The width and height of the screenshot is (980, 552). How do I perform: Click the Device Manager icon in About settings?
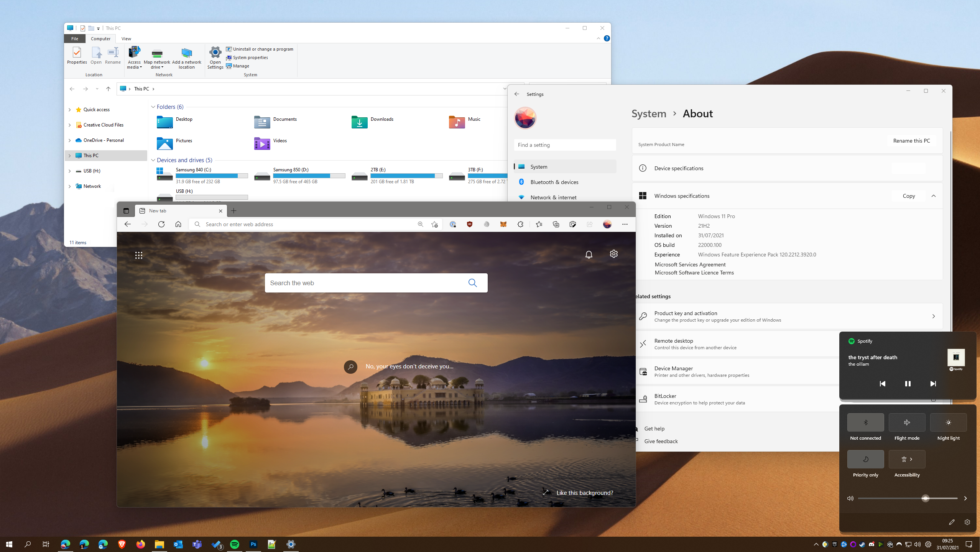(x=643, y=371)
